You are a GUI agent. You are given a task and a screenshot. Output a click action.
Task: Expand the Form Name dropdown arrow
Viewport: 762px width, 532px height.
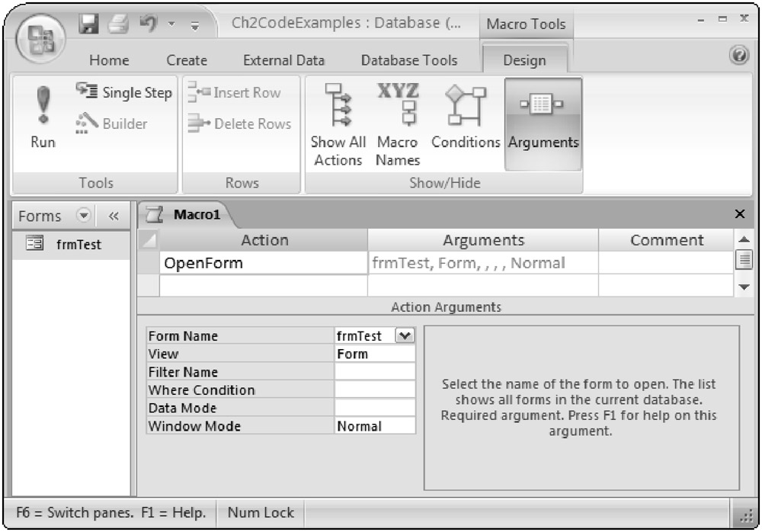405,335
